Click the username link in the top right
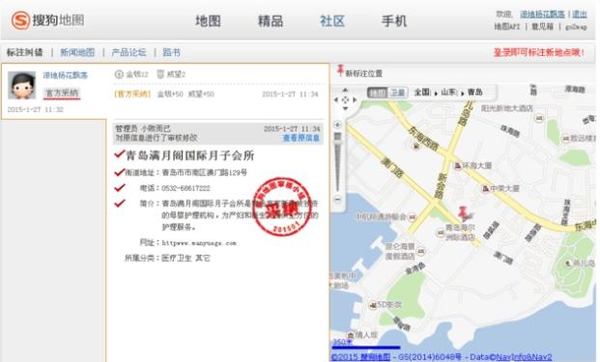This screenshot has height=362, width=600. tap(542, 14)
